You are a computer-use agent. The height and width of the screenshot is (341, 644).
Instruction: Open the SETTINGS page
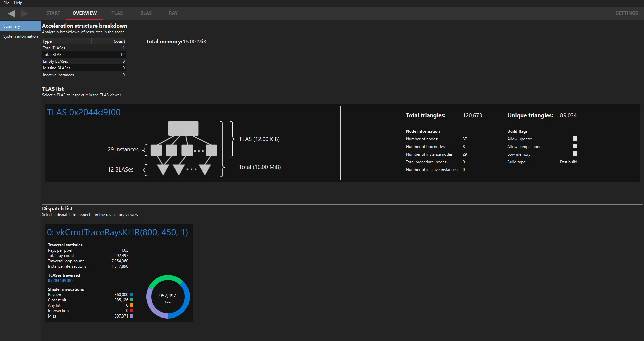[x=626, y=13]
